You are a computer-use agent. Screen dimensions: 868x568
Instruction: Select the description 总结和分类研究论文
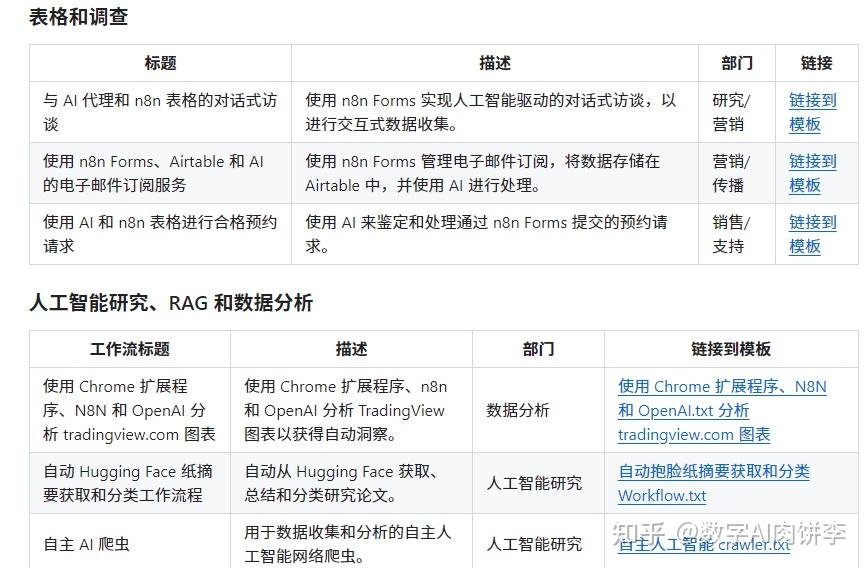coord(352,483)
